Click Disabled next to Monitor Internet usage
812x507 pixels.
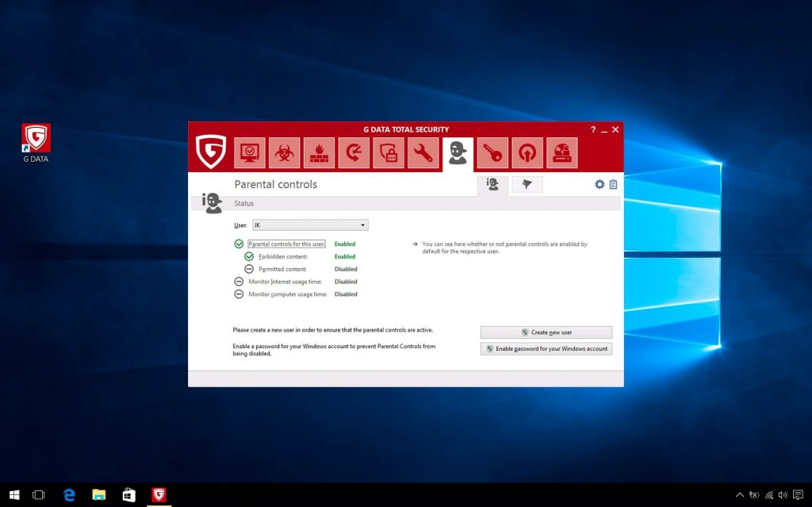click(x=346, y=282)
